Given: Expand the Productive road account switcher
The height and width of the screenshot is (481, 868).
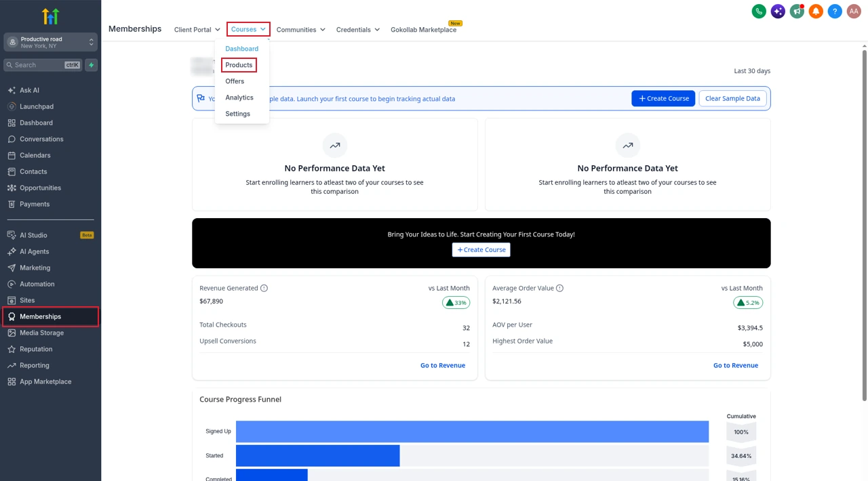Looking at the screenshot, I should [50, 42].
